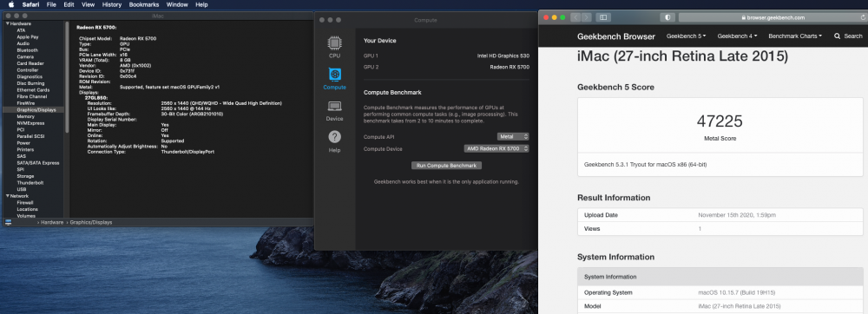Click the Search link in Geekbench Browser
868x314 pixels.
click(849, 36)
